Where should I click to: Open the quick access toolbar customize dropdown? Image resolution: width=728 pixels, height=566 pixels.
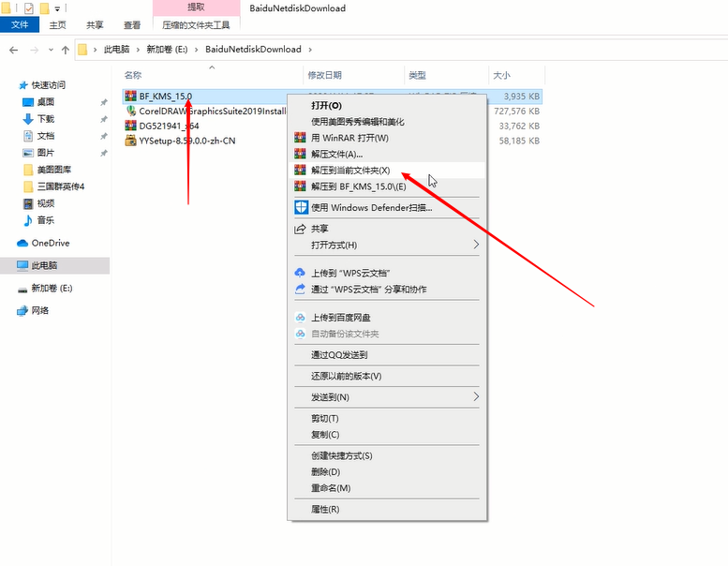tap(57, 8)
